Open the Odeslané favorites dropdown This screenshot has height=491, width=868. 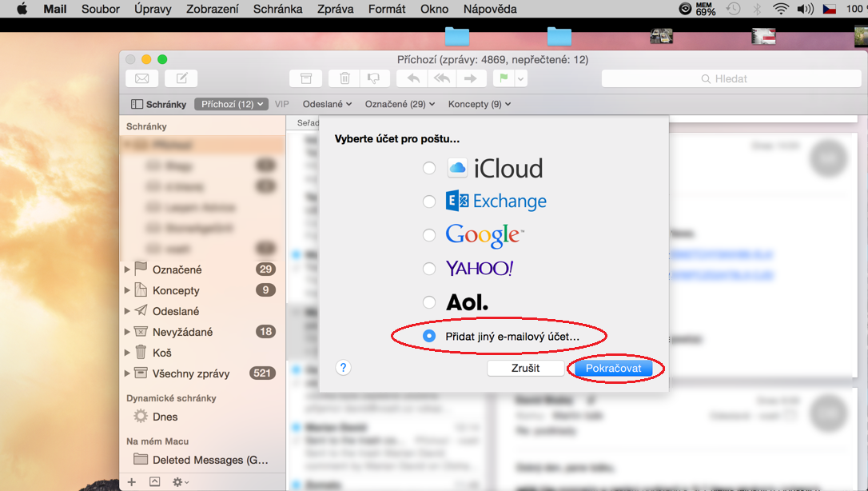(327, 104)
